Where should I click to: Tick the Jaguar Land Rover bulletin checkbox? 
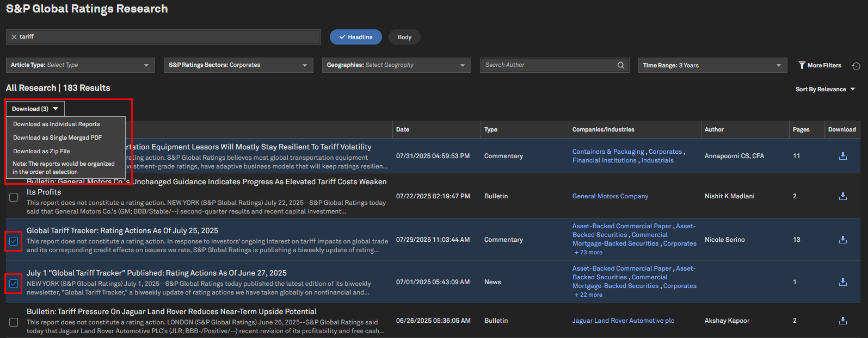(14, 322)
